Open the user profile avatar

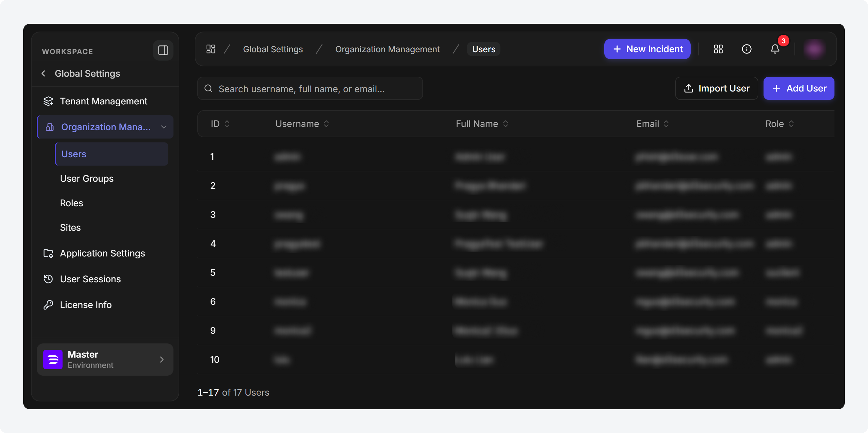tap(814, 49)
